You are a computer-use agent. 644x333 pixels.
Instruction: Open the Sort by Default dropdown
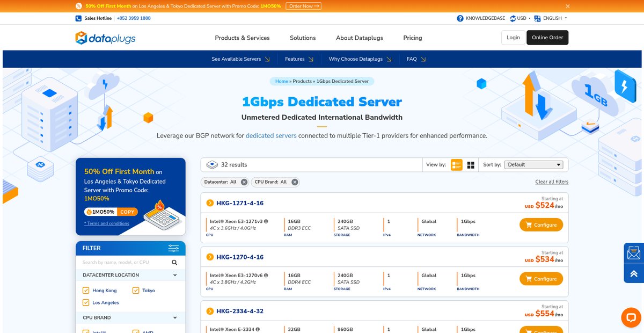pyautogui.click(x=534, y=165)
